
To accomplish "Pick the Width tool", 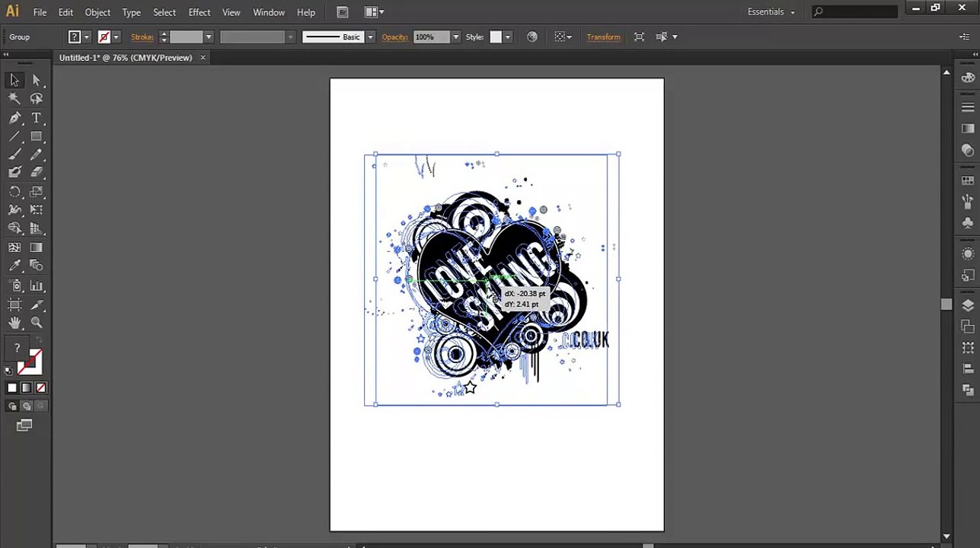I will click(14, 210).
